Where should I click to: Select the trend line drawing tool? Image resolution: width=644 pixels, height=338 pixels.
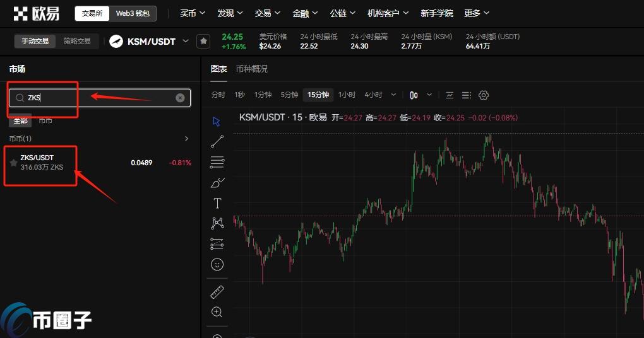[217, 141]
